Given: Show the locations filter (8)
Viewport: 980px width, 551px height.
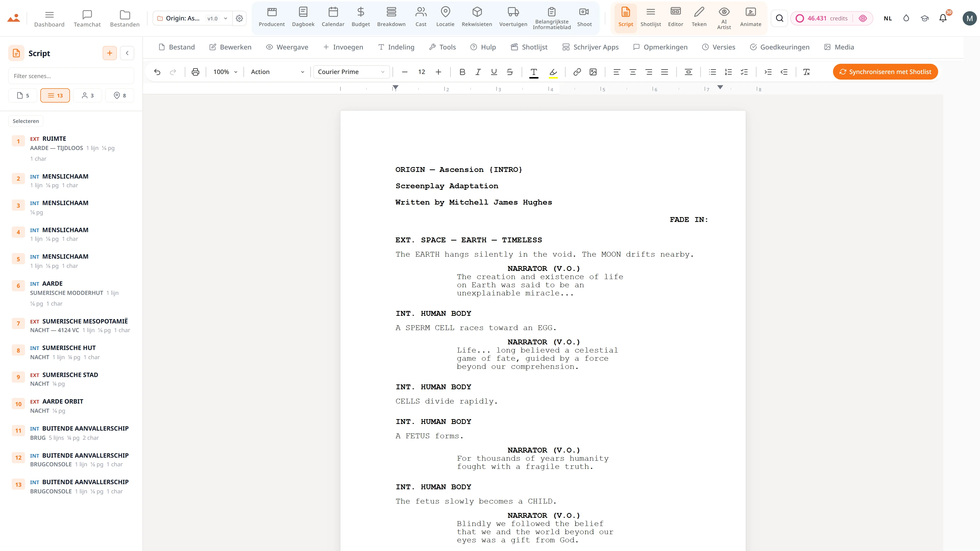Looking at the screenshot, I should [120, 95].
